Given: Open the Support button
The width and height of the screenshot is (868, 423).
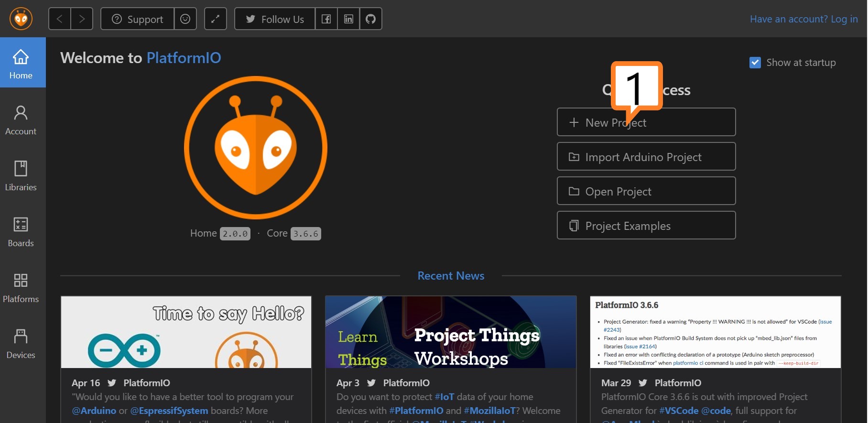Looking at the screenshot, I should click(x=137, y=19).
